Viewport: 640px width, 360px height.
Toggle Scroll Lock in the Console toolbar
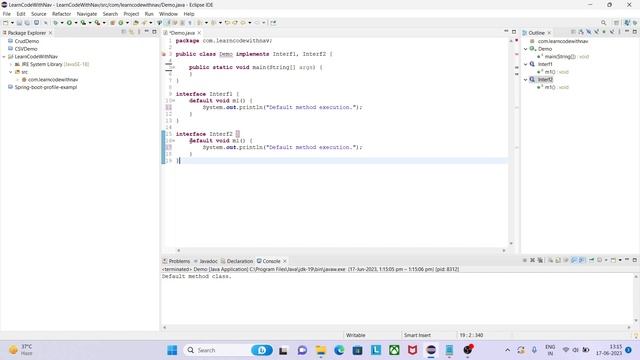(558, 260)
